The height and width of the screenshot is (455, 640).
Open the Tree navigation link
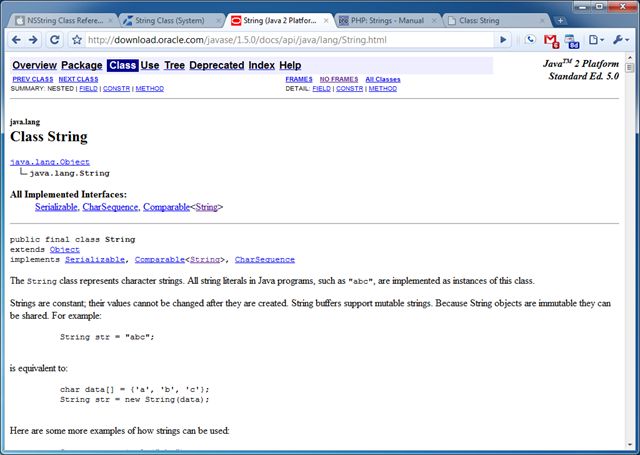[x=174, y=65]
